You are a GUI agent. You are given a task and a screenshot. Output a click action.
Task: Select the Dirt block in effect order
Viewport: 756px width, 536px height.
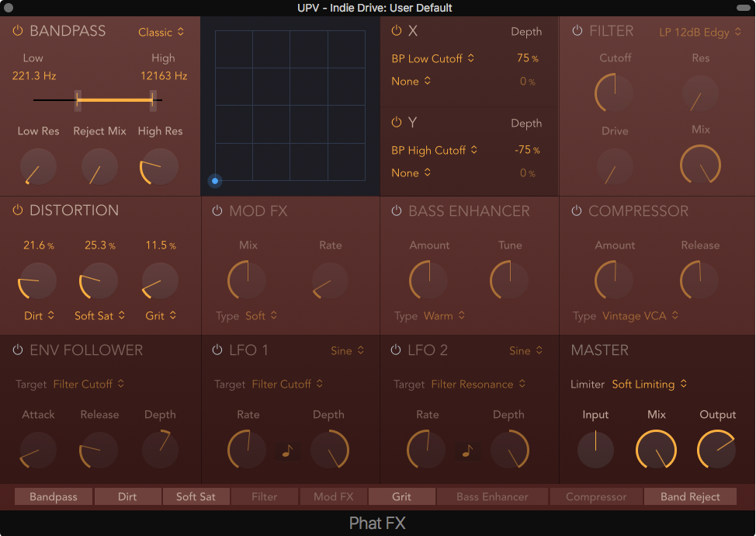click(x=127, y=496)
